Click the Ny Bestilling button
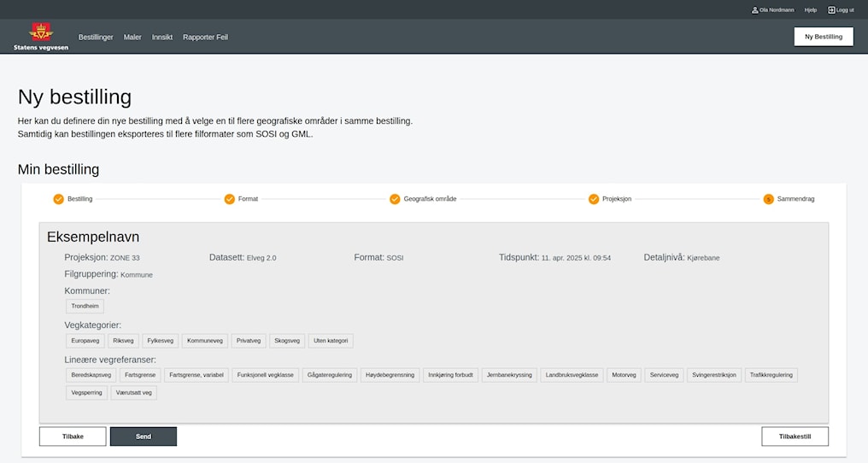 pyautogui.click(x=823, y=37)
